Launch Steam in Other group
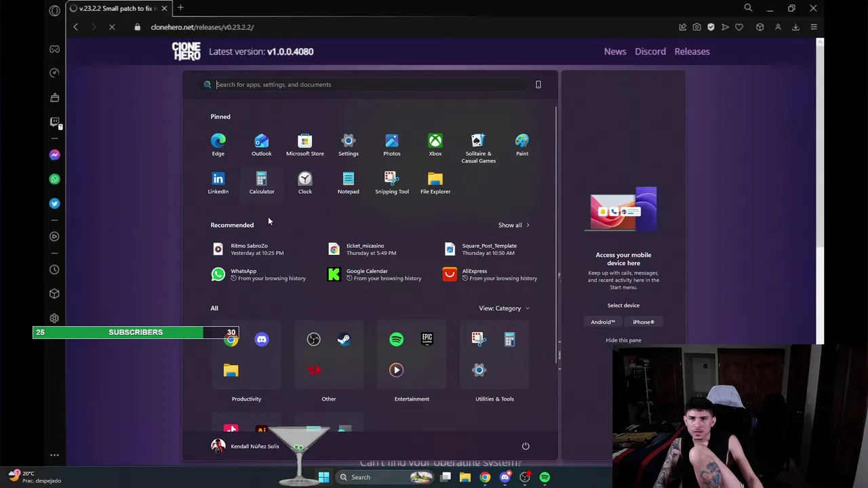This screenshot has width=868, height=488. point(344,339)
